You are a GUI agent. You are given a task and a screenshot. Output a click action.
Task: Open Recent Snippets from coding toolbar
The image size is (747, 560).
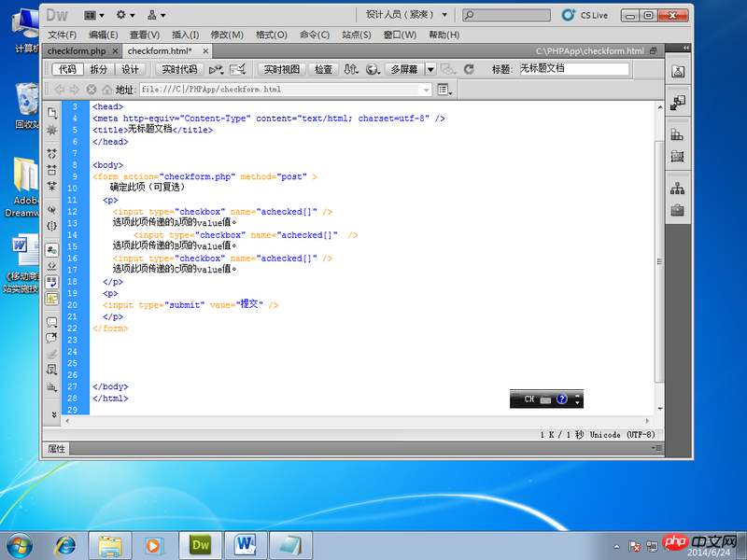tap(52, 370)
